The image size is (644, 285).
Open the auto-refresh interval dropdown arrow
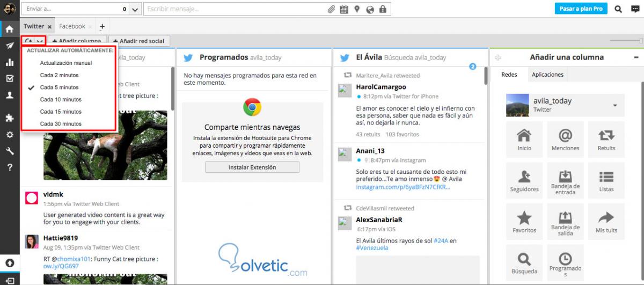[x=40, y=41]
